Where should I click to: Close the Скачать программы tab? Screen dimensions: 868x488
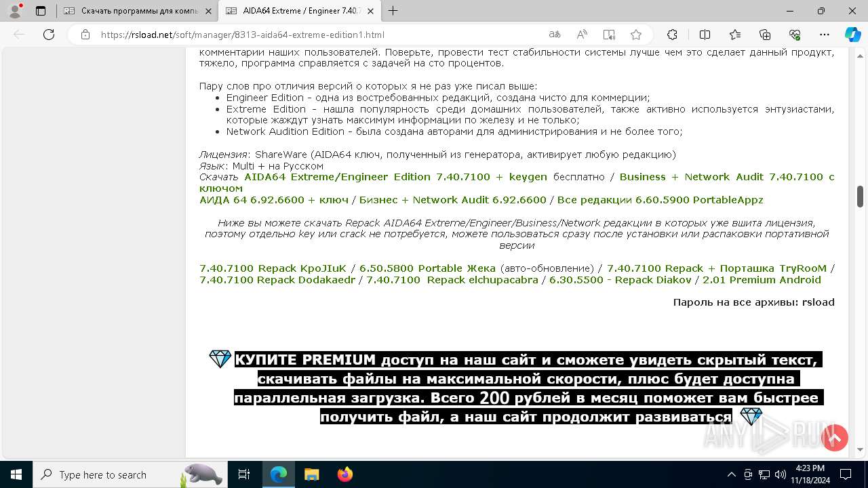[208, 11]
